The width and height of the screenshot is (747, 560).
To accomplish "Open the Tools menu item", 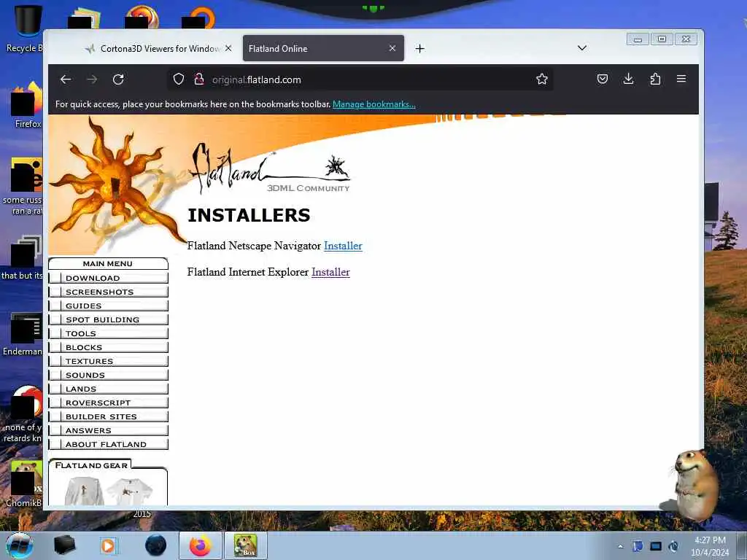I will tap(108, 333).
